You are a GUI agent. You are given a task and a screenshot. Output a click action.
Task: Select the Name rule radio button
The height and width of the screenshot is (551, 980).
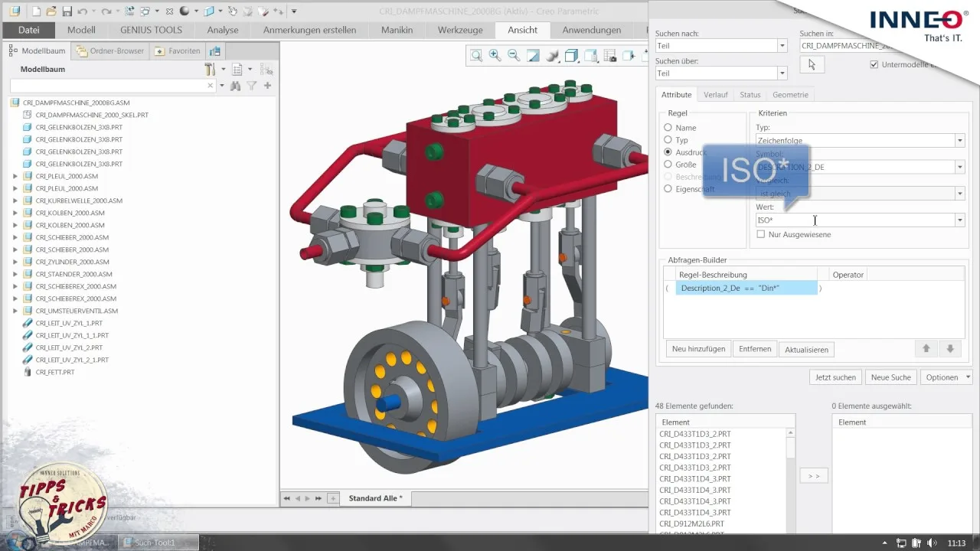[668, 128]
